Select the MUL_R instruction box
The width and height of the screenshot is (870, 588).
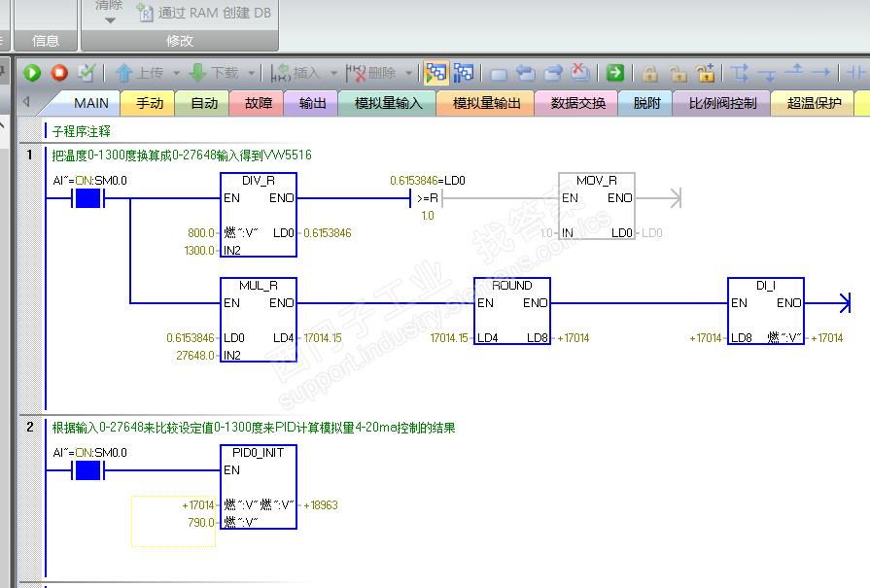click(259, 320)
